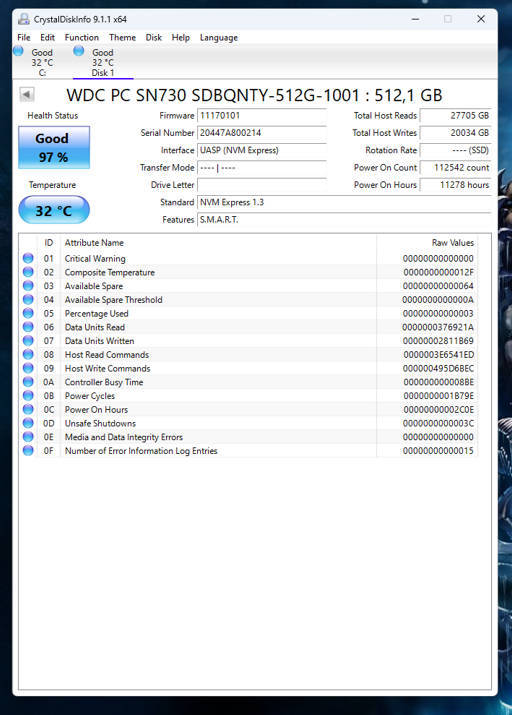The image size is (512, 715).
Task: Click status orb of Available Spare row
Action: point(28,285)
